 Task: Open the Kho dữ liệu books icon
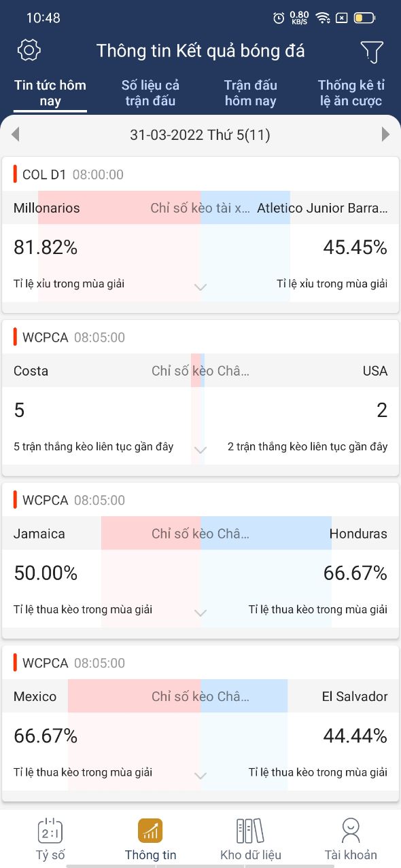[250, 830]
